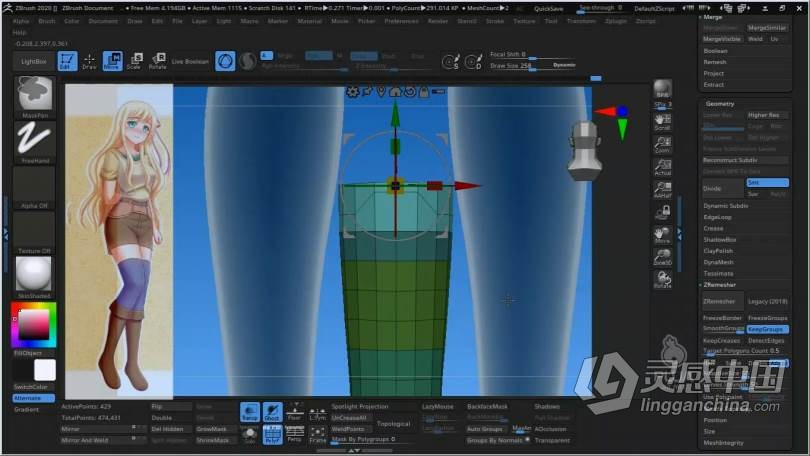Select the Draw mode icon
The height and width of the screenshot is (456, 810).
click(x=89, y=61)
